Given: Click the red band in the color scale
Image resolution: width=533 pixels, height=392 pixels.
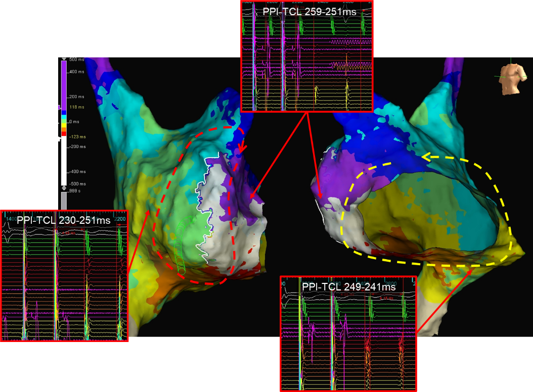Looking at the screenshot, I should click(64, 133).
